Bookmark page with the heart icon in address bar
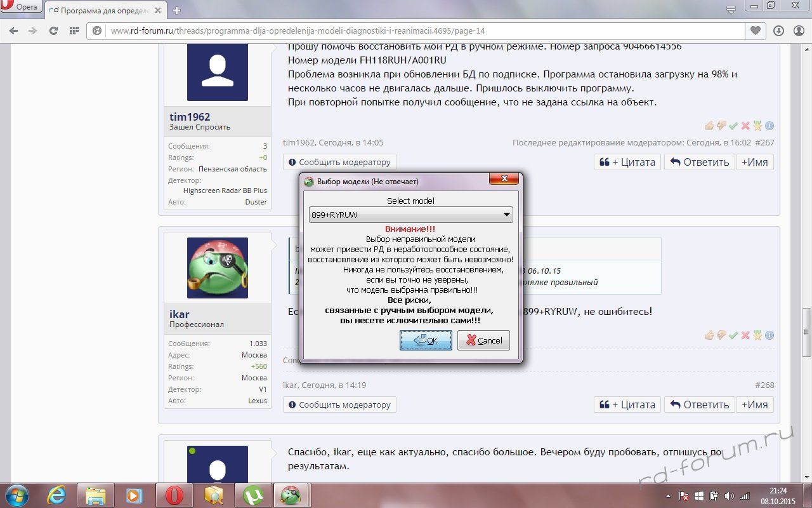 [x=756, y=30]
